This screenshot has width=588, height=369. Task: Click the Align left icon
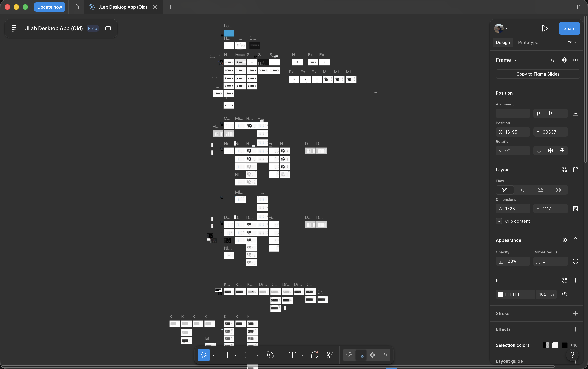[x=501, y=113]
